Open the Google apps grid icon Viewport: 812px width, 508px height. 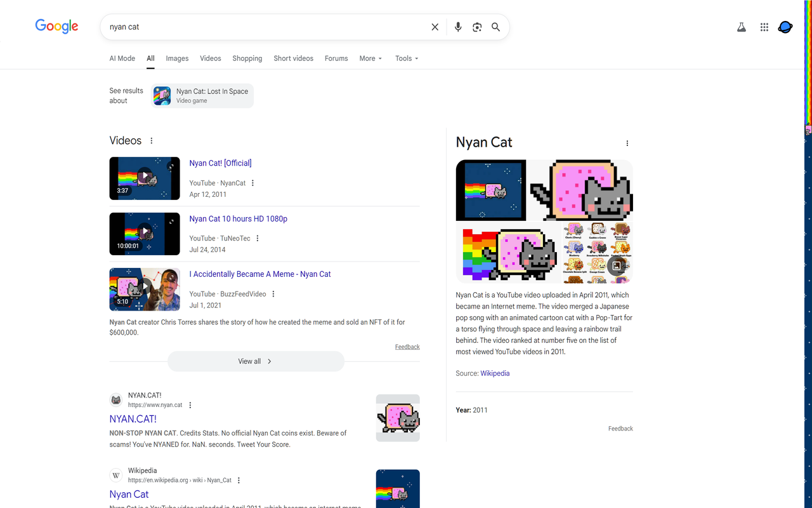[764, 27]
